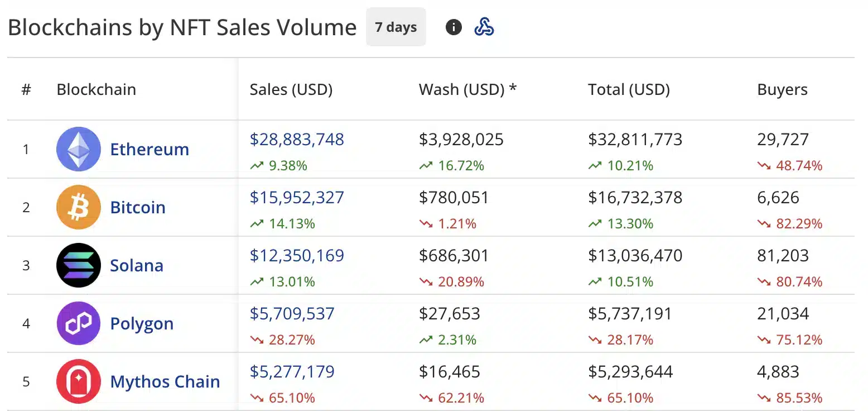Image resolution: width=868 pixels, height=411 pixels.
Task: Click Mythos Chain wash change 62.21%
Action: (451, 398)
